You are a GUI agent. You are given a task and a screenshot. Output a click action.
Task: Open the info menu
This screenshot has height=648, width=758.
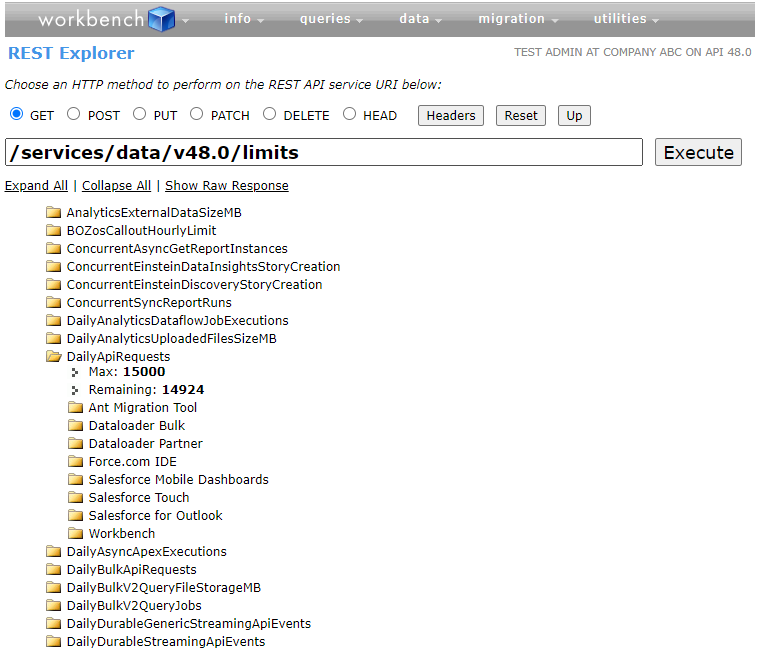pos(244,19)
